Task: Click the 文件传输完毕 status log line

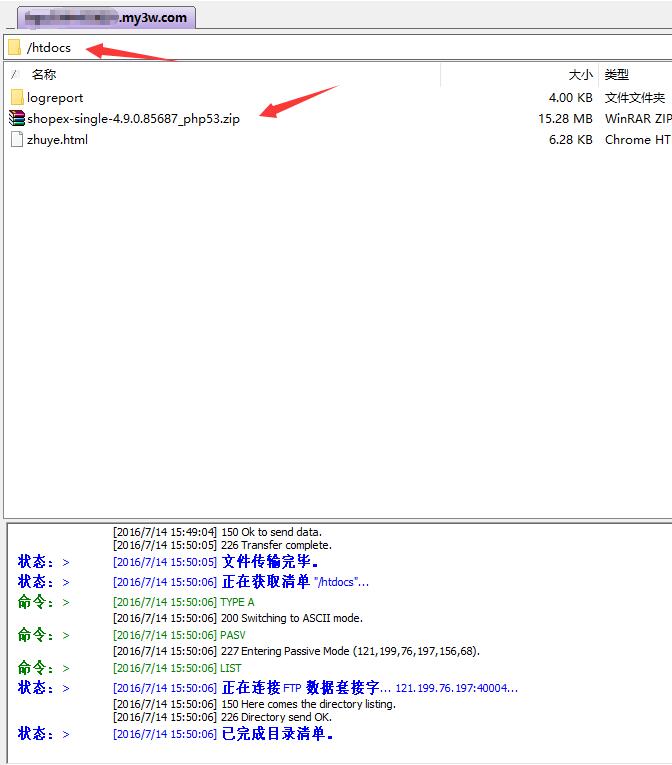Action: pyautogui.click(x=276, y=562)
